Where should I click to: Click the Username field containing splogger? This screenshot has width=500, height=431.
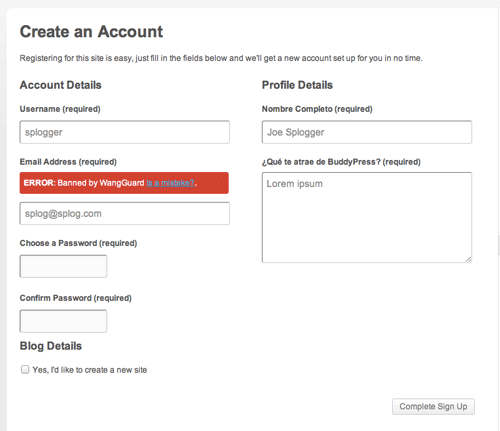click(x=124, y=132)
